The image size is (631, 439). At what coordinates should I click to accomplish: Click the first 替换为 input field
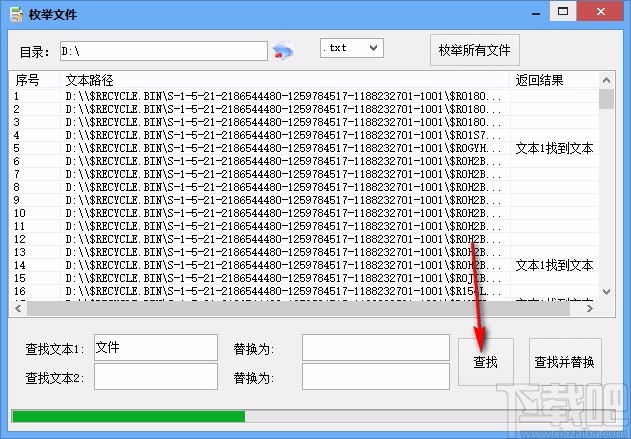[x=375, y=347]
